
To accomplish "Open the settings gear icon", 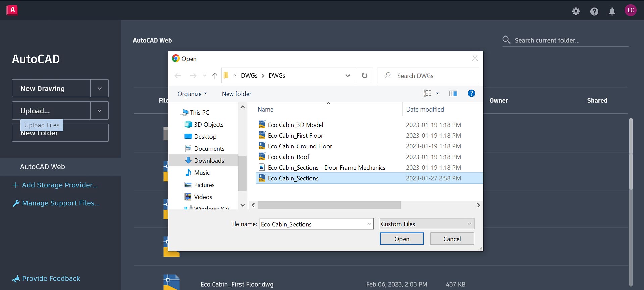I will click(576, 11).
